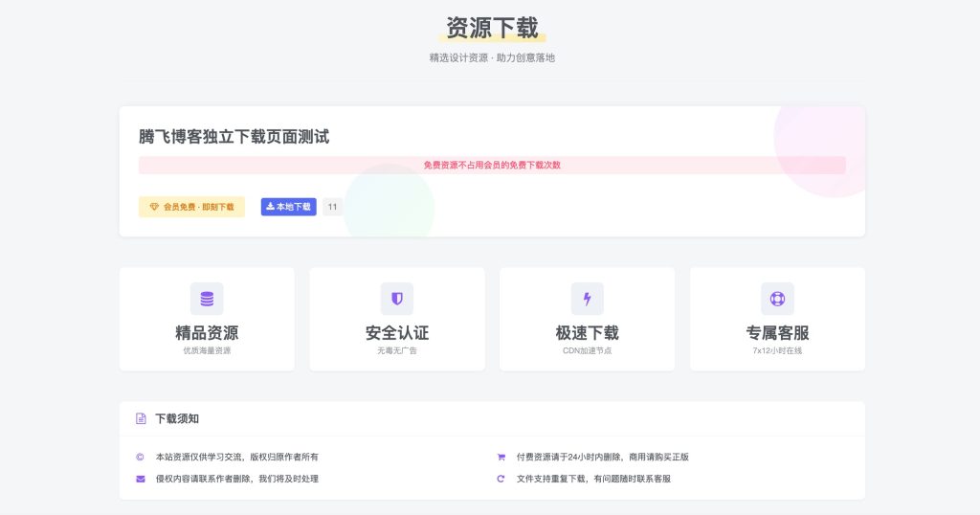Click the notice 免费资源不占用会员的免费下载次数
This screenshot has height=515, width=980.
[x=492, y=165]
